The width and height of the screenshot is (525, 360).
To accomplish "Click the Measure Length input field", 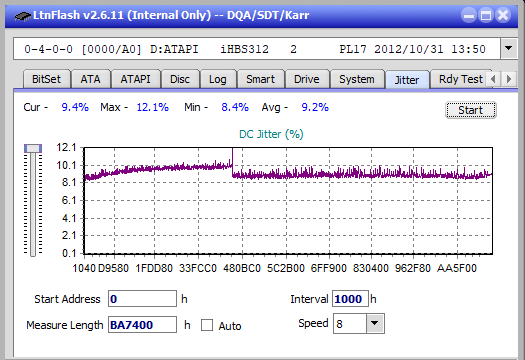I will [x=142, y=325].
